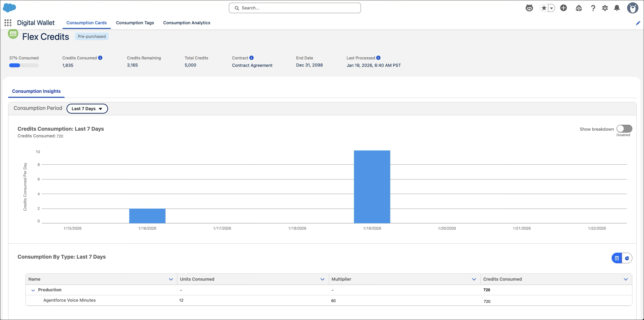Click the Favorites star icon
Screen dimensions: 644x320
coord(544,8)
